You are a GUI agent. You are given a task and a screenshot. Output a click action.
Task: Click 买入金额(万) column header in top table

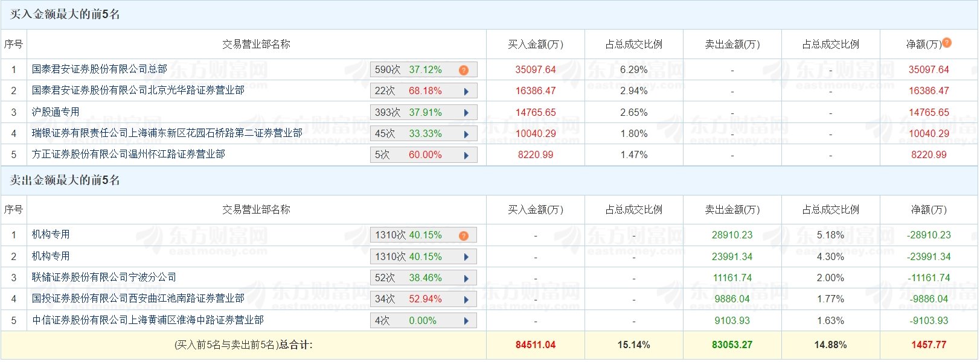(535, 44)
